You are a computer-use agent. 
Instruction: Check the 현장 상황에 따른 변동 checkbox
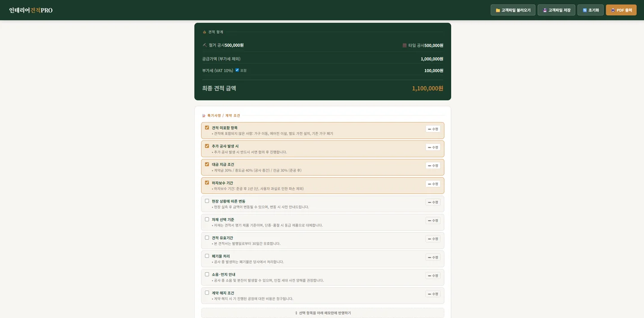tap(207, 201)
